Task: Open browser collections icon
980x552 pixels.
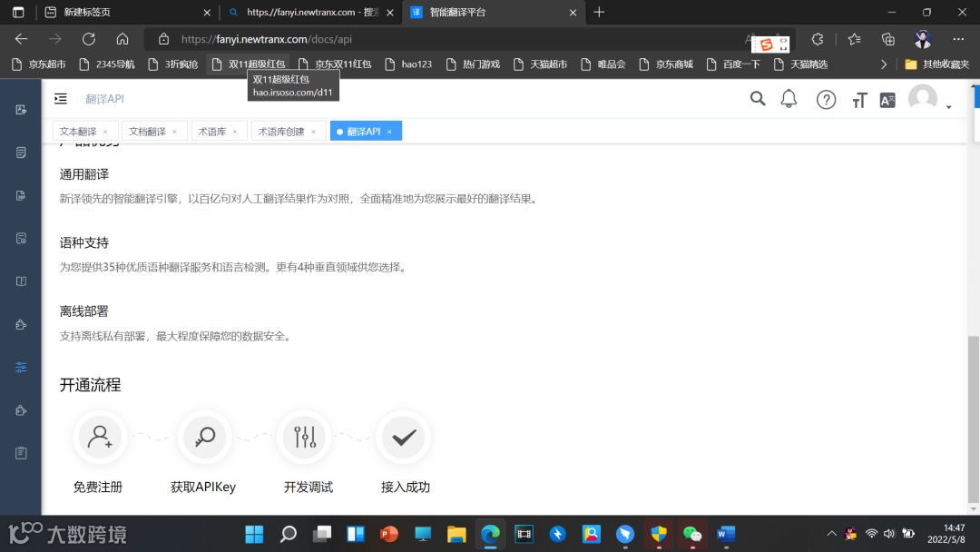Action: click(888, 39)
